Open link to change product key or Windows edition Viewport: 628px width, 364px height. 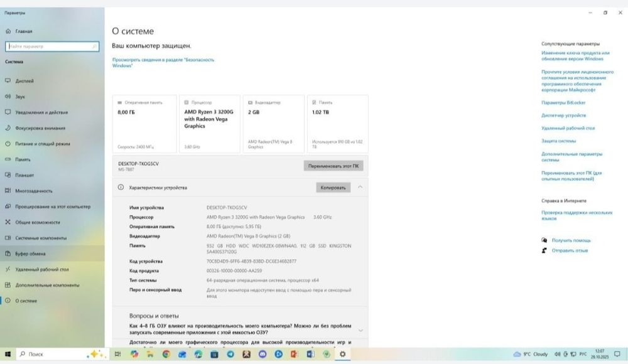click(575, 56)
